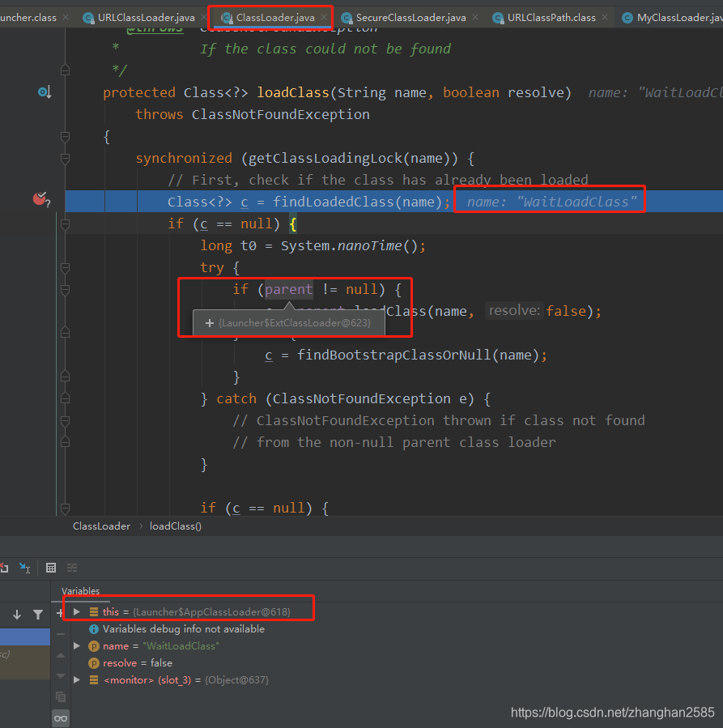Click the red remove-breakpoints icon

click(x=6, y=568)
